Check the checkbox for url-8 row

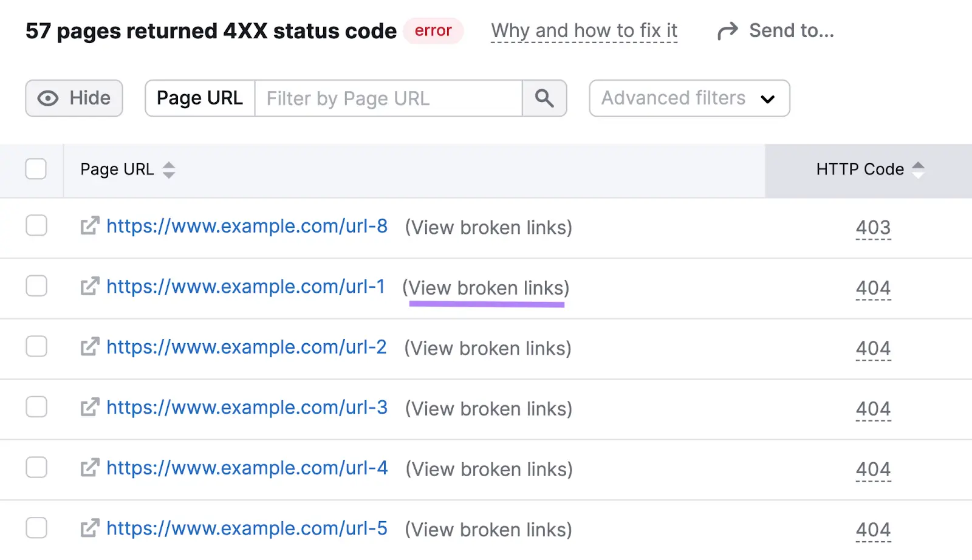36,226
